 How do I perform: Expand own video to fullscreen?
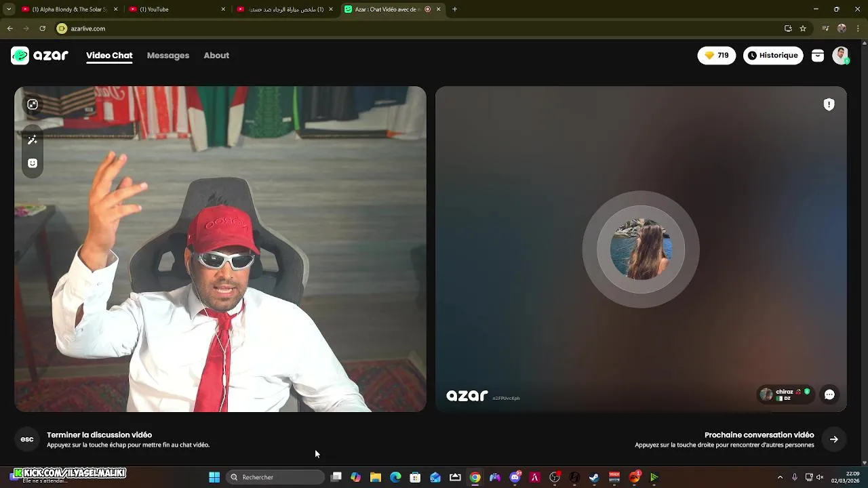pos(32,104)
